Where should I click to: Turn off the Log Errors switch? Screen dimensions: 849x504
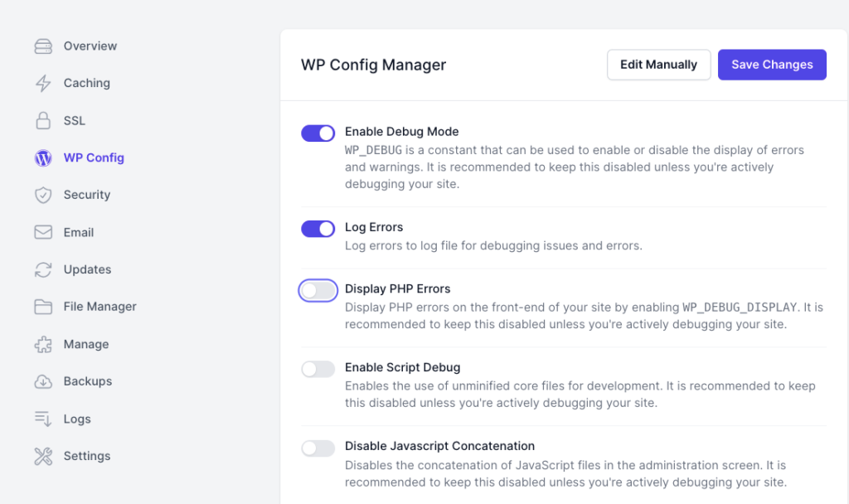pyautogui.click(x=318, y=228)
